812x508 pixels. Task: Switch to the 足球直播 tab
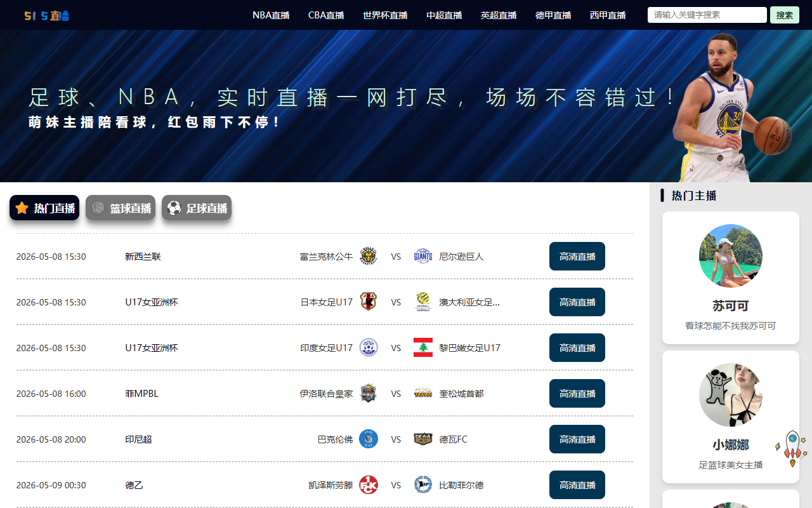click(197, 208)
